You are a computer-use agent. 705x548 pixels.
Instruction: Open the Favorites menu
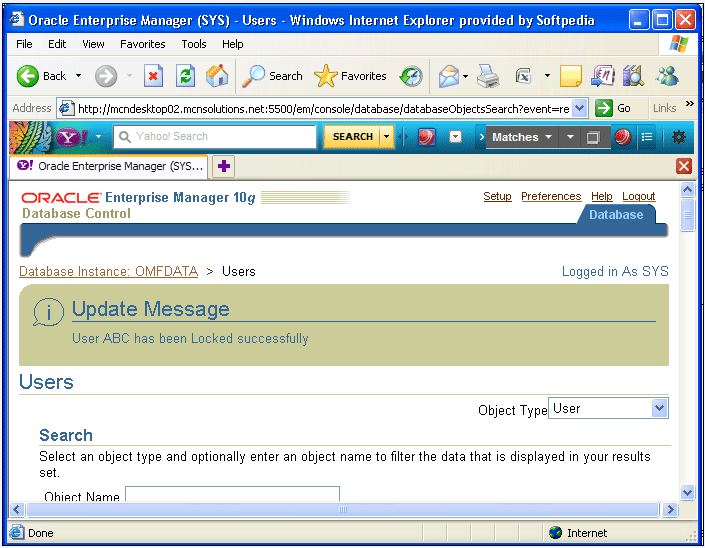[x=143, y=44]
